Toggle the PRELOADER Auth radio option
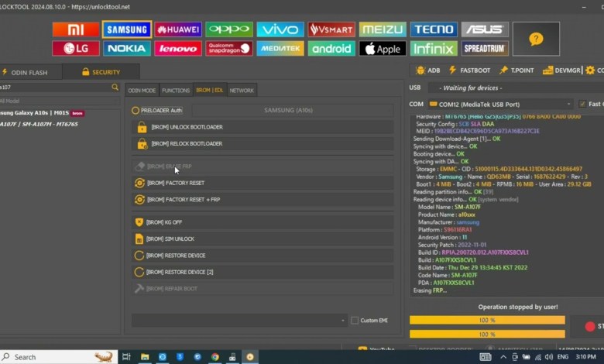 (x=136, y=111)
